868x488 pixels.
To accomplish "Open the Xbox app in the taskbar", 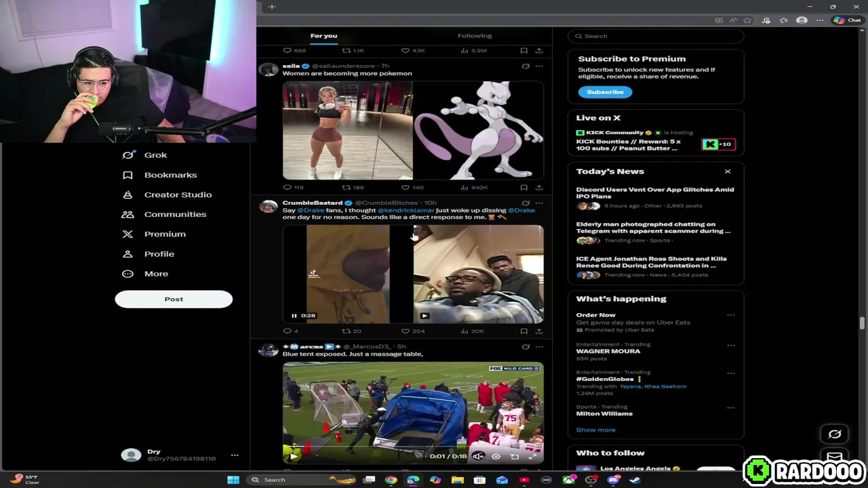I will click(568, 480).
